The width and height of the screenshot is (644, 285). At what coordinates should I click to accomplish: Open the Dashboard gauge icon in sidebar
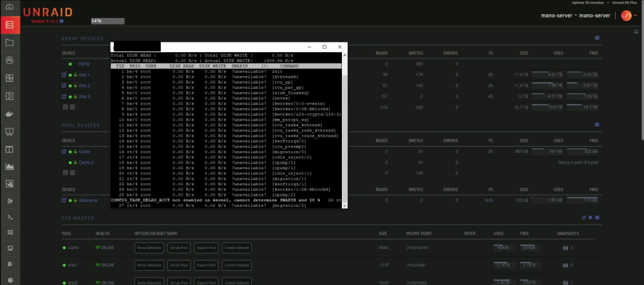click(x=10, y=7)
